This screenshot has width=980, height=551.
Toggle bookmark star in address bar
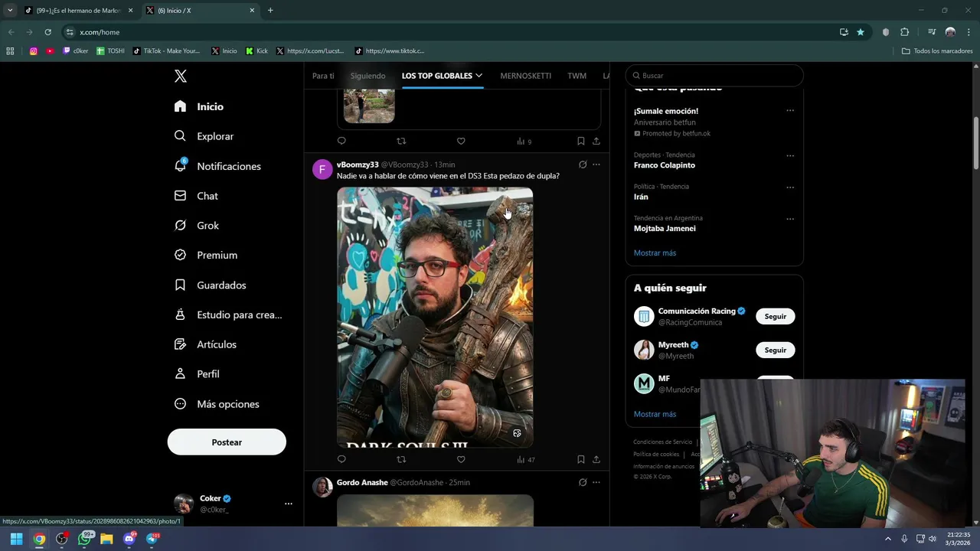coord(861,32)
